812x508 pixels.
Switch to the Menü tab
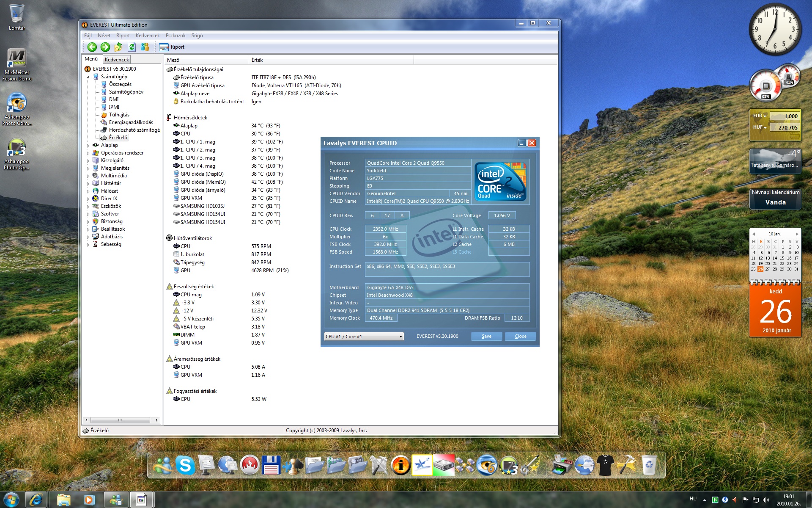(x=91, y=59)
